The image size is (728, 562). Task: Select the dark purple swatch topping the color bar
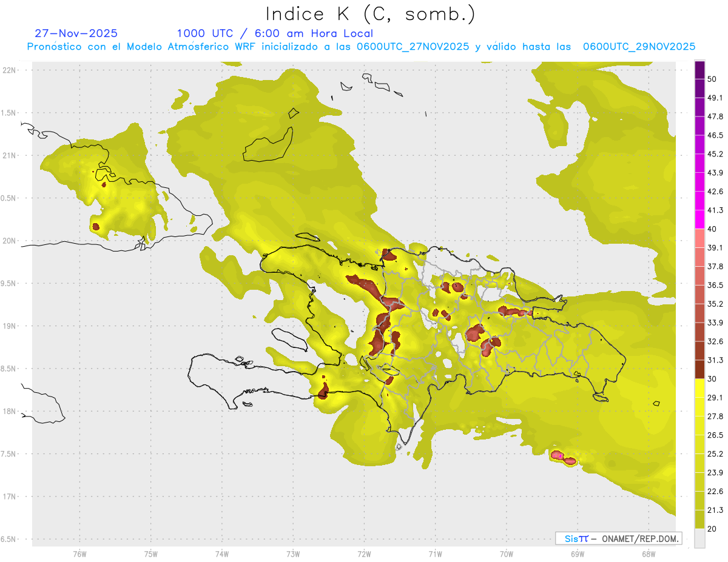click(700, 71)
